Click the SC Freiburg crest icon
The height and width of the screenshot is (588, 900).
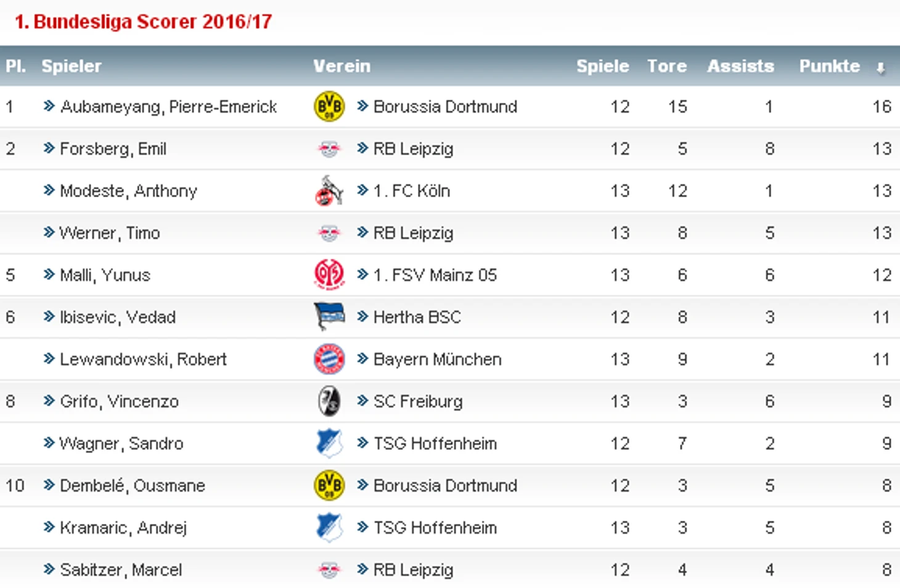[329, 401]
